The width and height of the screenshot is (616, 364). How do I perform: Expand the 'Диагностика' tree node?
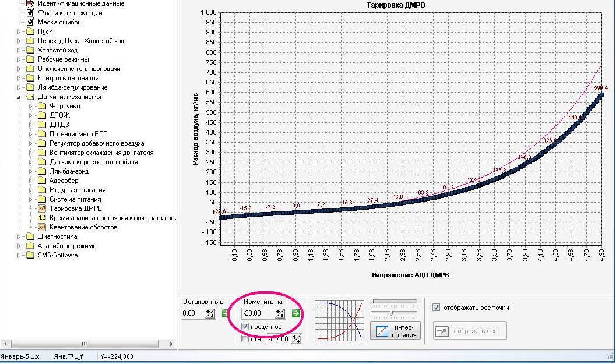(19, 236)
